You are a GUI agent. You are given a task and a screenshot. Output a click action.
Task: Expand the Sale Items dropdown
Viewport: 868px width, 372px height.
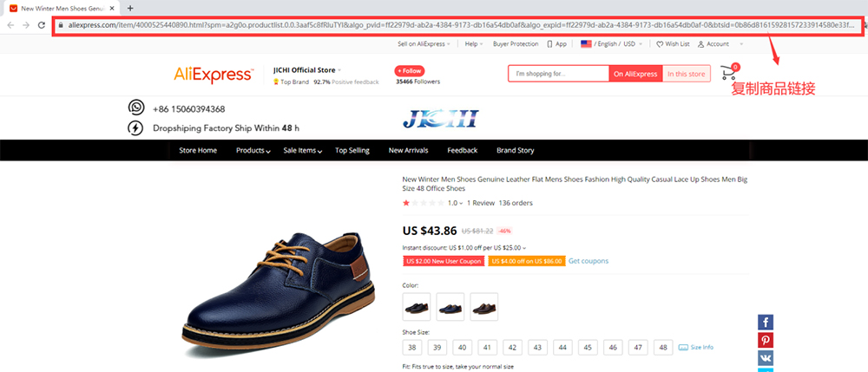[303, 151]
